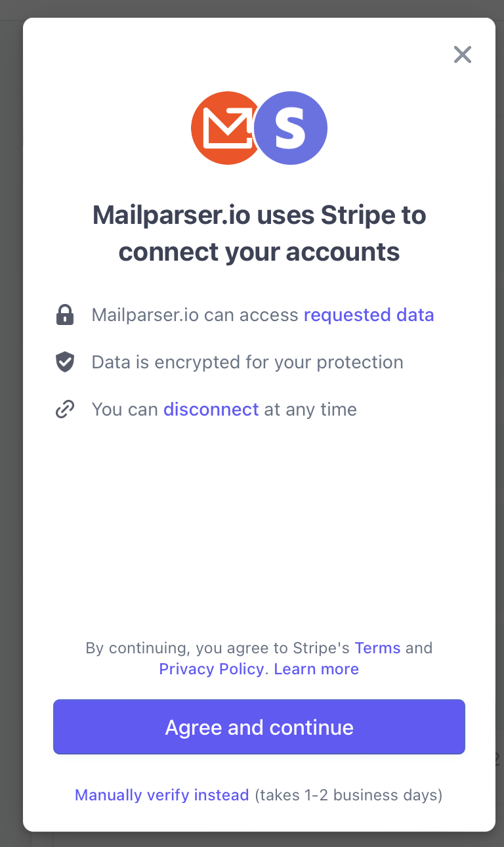Image resolution: width=504 pixels, height=847 pixels.
Task: Open the disconnect link
Action: pos(211,410)
